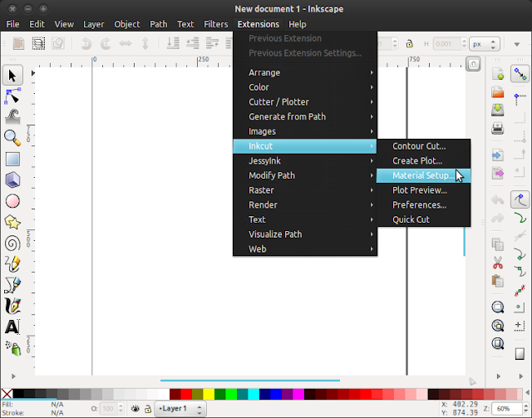
Task: Choose Contour Cut... menu entry
Action: pyautogui.click(x=423, y=146)
